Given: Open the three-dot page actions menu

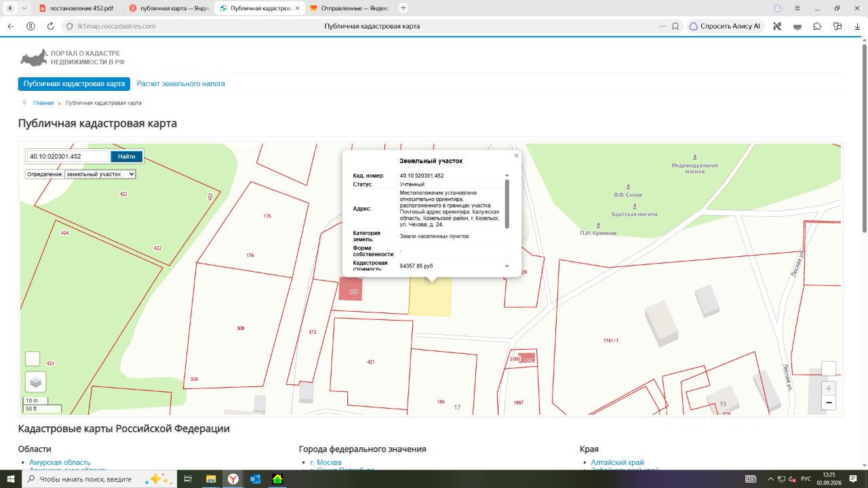Looking at the screenshot, I should point(663,26).
